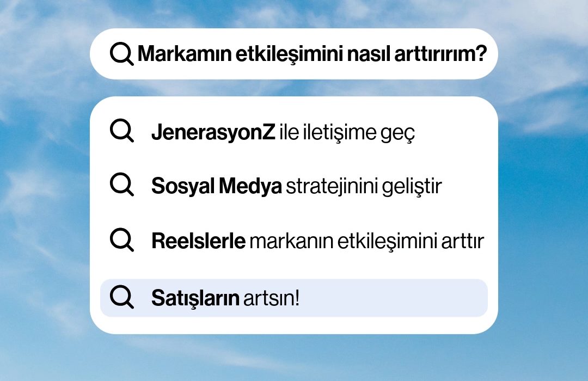The image size is (588, 381).
Task: Click the search icon beside Satışların artsın
Action: point(121,297)
